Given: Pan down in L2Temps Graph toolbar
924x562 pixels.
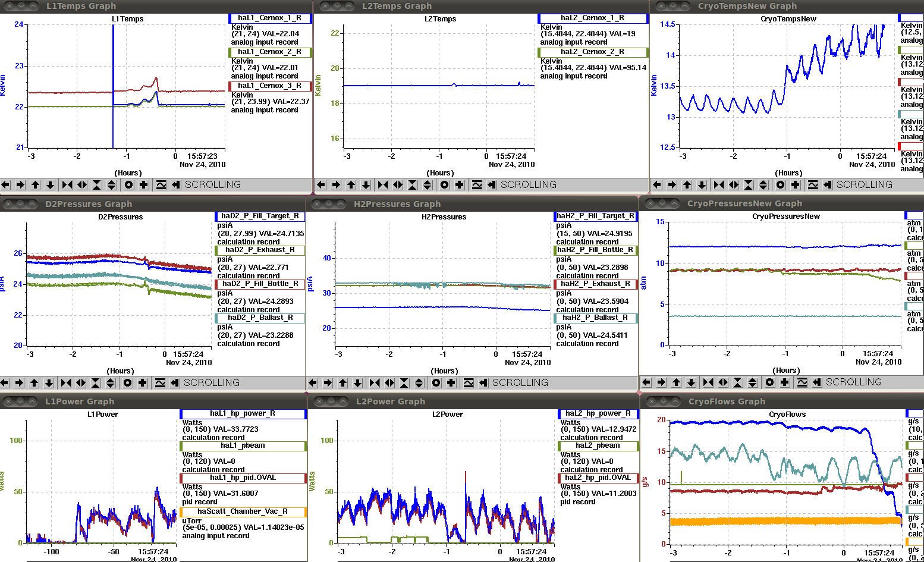Looking at the screenshot, I should tap(366, 185).
